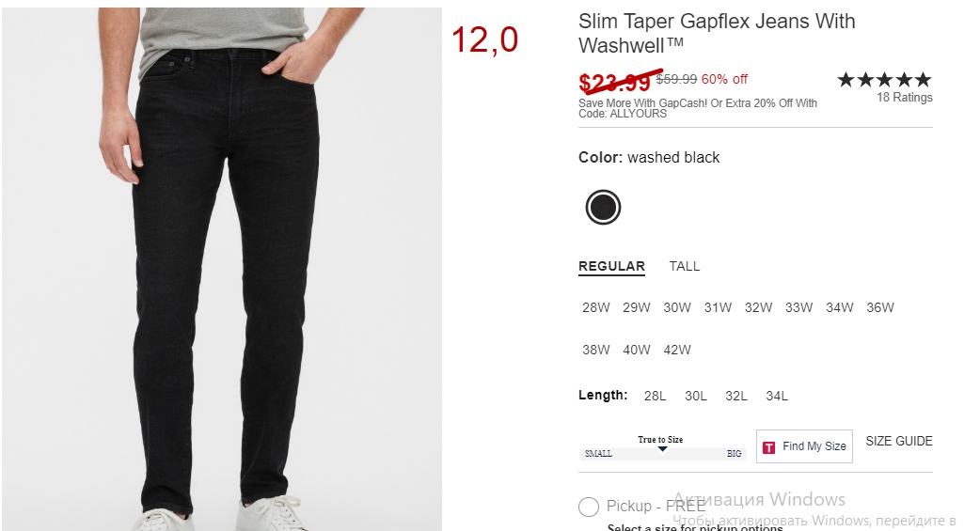Choose waist size 42W
This screenshot has width=980, height=531.
pos(677,350)
